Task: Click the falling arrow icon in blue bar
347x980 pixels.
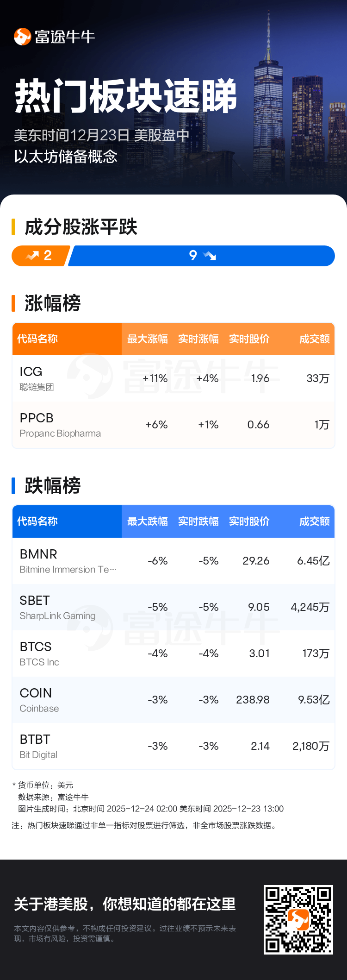Action: (x=210, y=256)
